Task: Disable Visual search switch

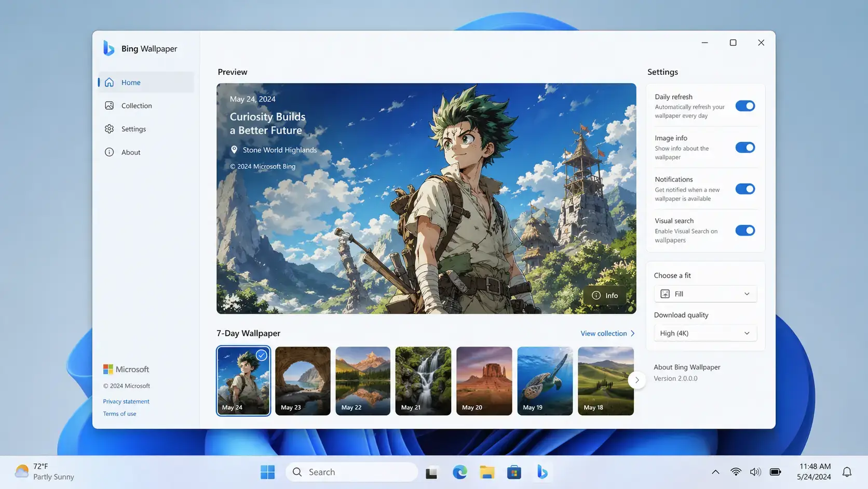Action: click(x=745, y=230)
